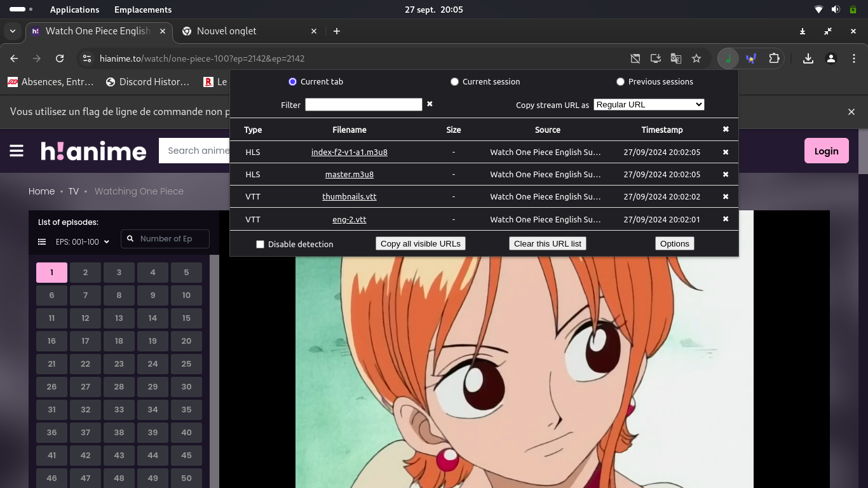The width and height of the screenshot is (868, 488).
Task: Select the Current session radio button
Action: [454, 81]
